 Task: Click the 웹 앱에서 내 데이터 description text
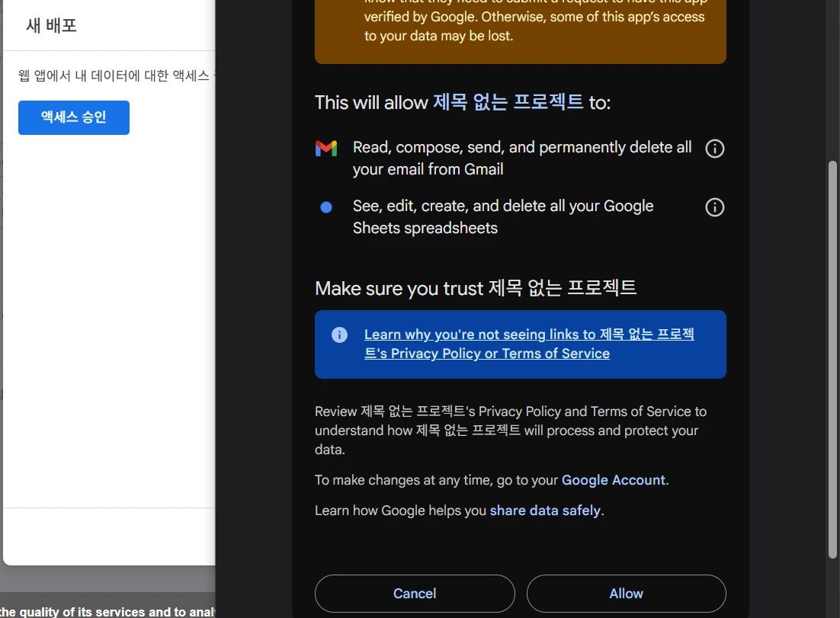pyautogui.click(x=116, y=75)
